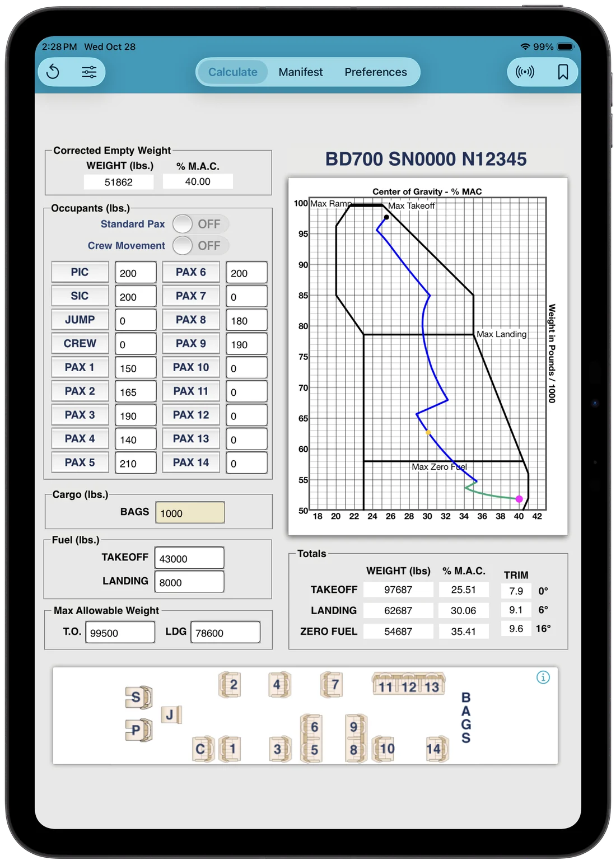Select seat 7 in the cabin diagram
This screenshot has height=865, width=616.
coord(332,685)
